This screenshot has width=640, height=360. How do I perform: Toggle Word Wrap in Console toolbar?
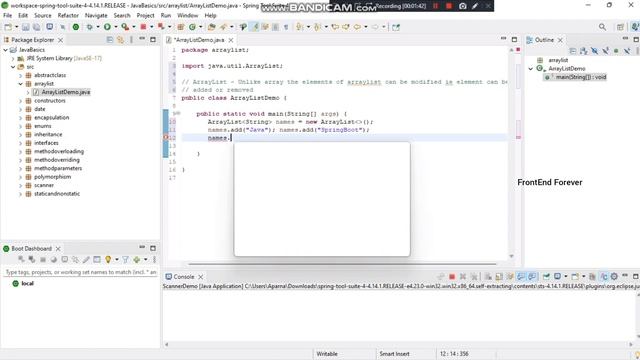(510, 277)
